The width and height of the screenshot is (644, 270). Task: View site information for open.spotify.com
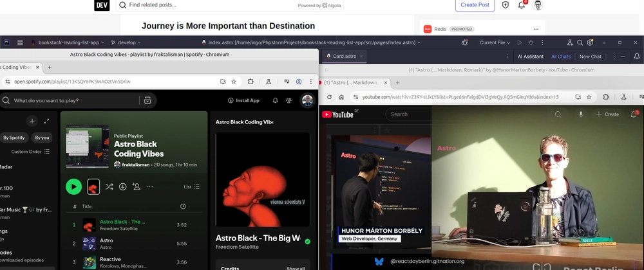click(7, 82)
